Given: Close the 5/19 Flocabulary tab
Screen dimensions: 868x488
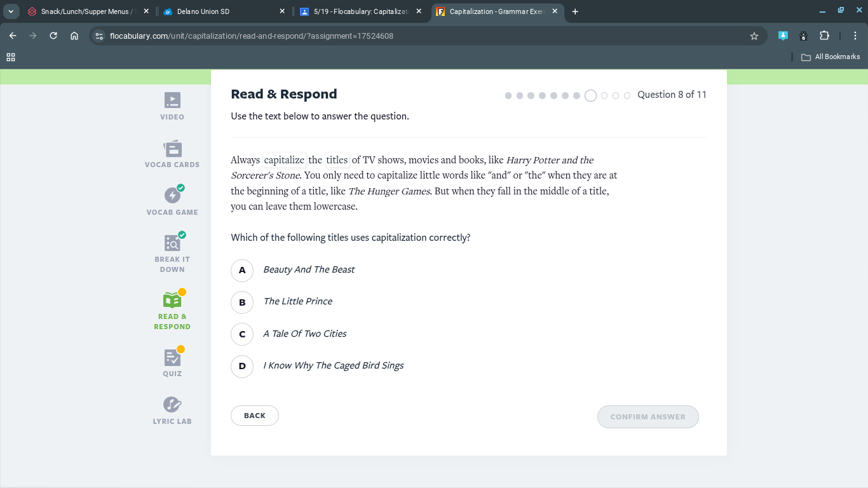Looking at the screenshot, I should (419, 11).
